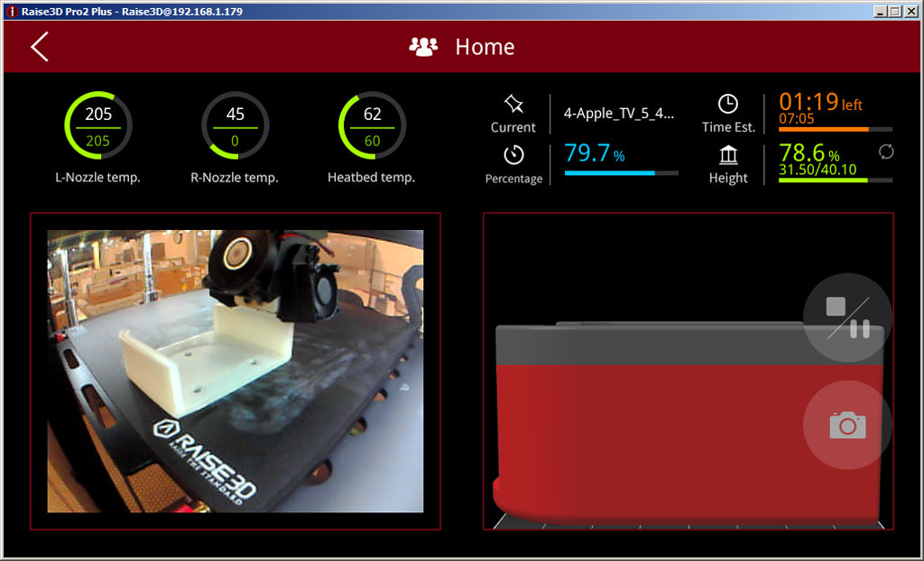924x561 pixels.
Task: Click the blue print percentage progress bar
Action: click(x=621, y=172)
